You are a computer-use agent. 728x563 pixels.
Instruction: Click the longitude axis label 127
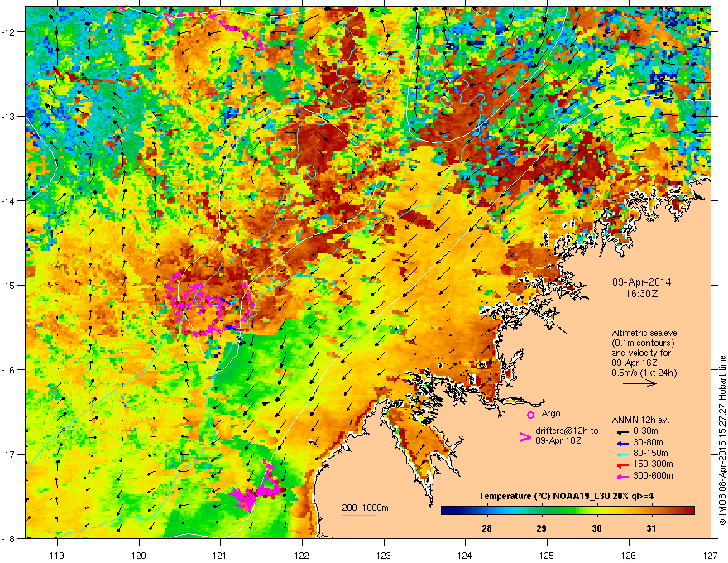coord(711,555)
